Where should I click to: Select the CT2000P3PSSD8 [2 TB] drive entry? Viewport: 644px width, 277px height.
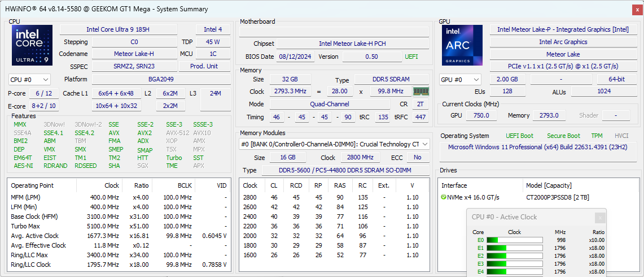click(x=557, y=197)
